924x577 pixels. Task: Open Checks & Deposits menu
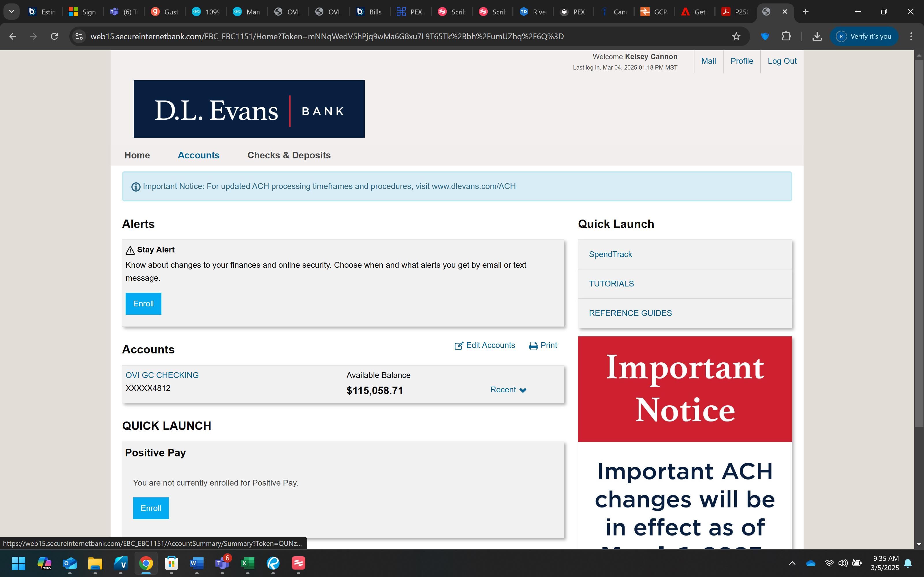pos(289,155)
